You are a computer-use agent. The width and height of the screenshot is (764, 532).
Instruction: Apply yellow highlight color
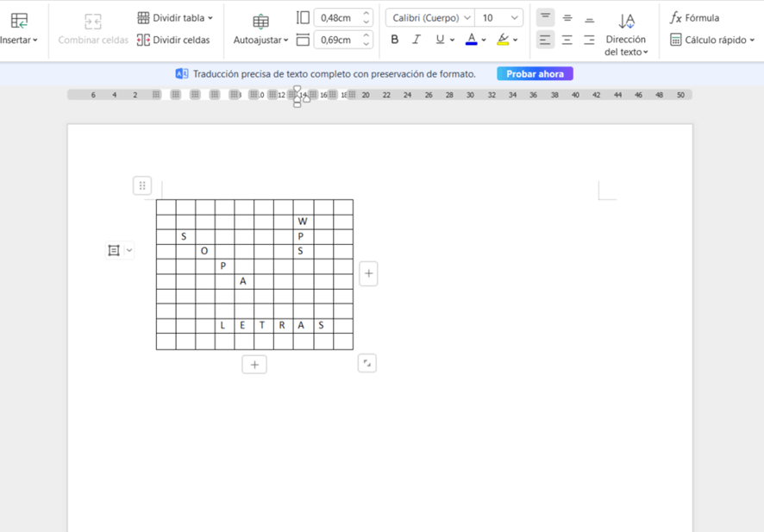point(503,40)
